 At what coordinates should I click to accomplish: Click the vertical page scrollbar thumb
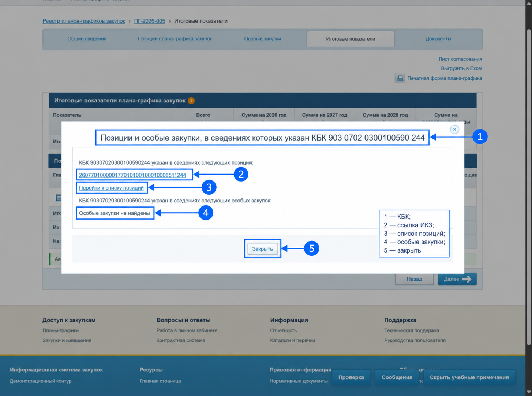[x=529, y=187]
